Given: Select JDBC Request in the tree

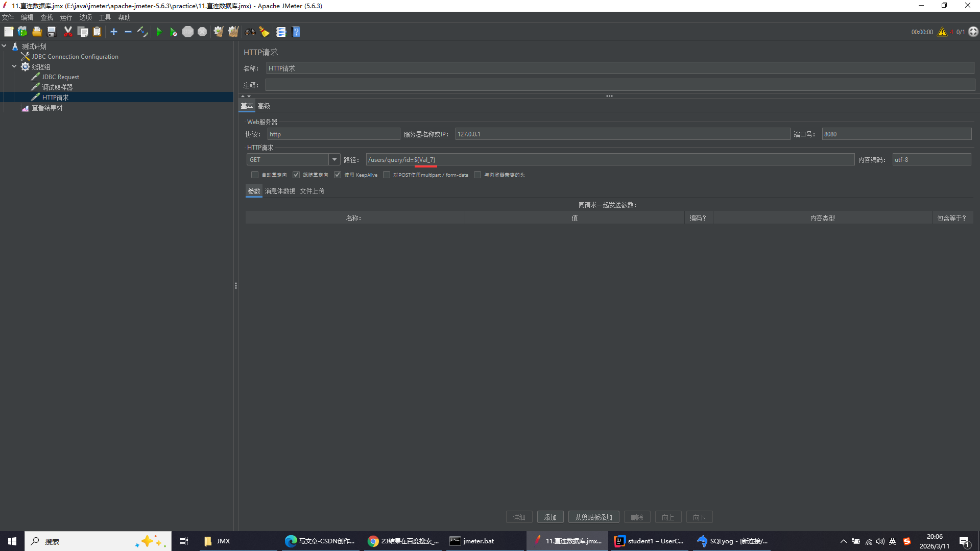Looking at the screenshot, I should point(60,77).
